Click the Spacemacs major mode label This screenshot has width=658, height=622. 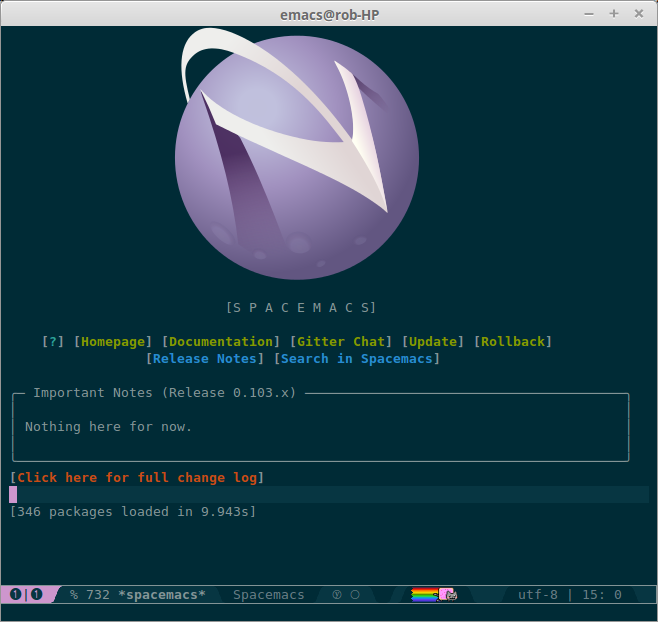[269, 594]
